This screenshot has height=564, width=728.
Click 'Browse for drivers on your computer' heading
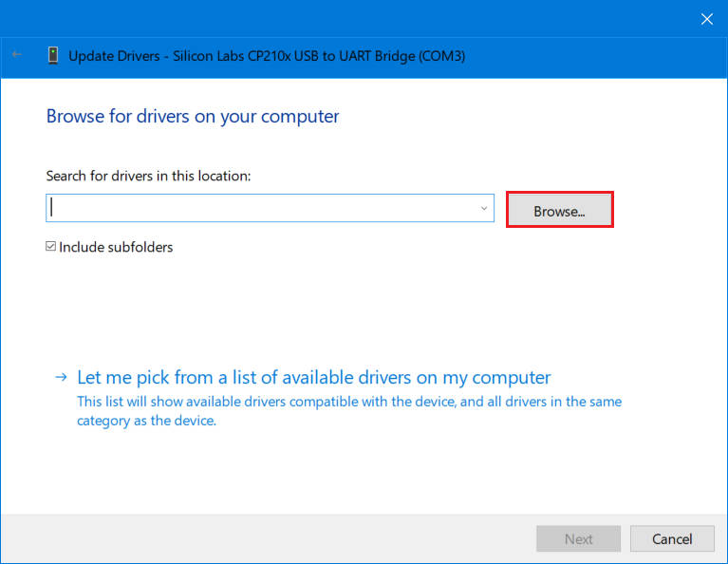[x=193, y=117]
